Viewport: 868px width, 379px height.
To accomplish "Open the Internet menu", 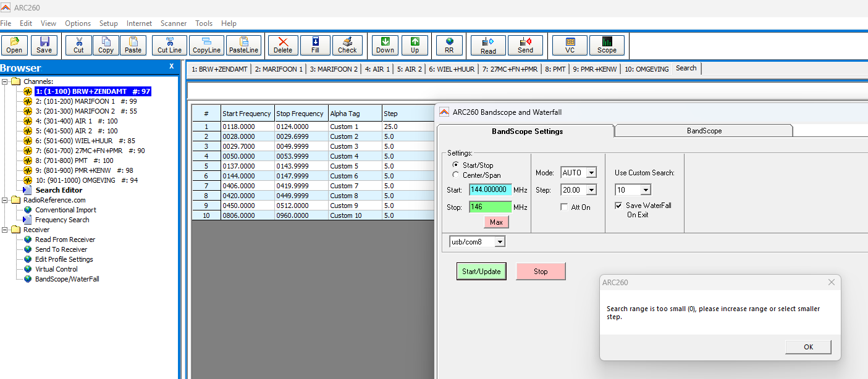I will coord(139,23).
